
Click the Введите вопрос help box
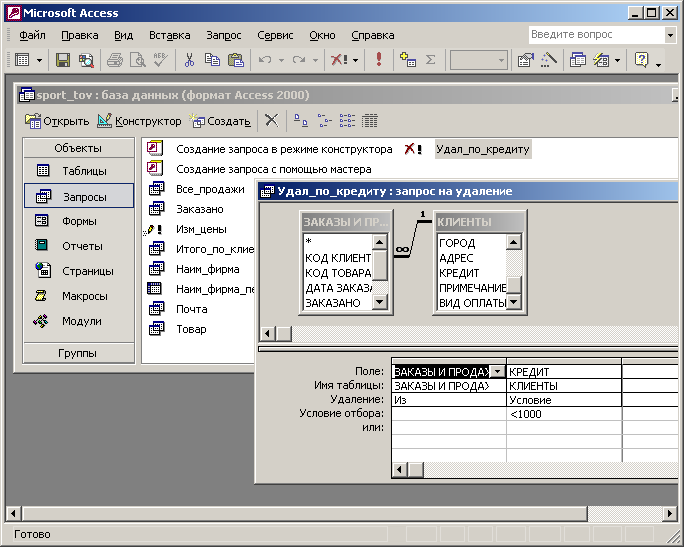click(596, 34)
